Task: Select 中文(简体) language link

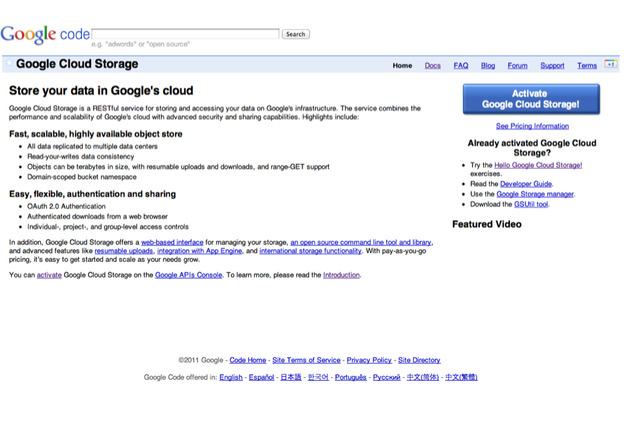Action: (x=422, y=377)
